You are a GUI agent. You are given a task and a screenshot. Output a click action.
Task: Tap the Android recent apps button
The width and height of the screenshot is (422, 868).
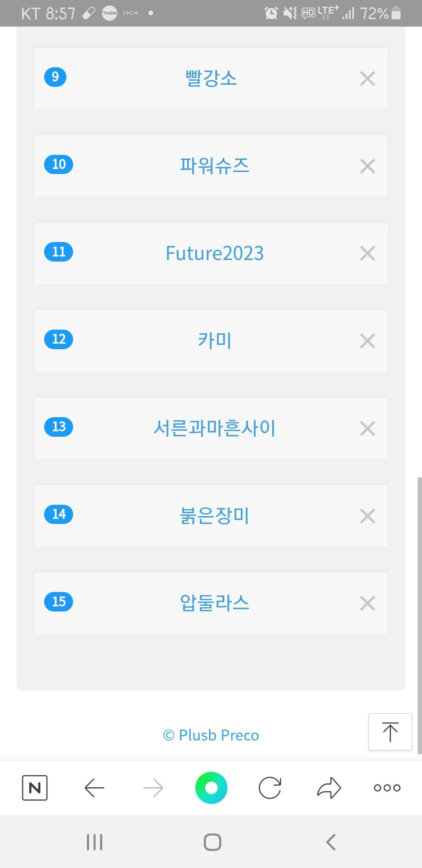click(x=94, y=842)
